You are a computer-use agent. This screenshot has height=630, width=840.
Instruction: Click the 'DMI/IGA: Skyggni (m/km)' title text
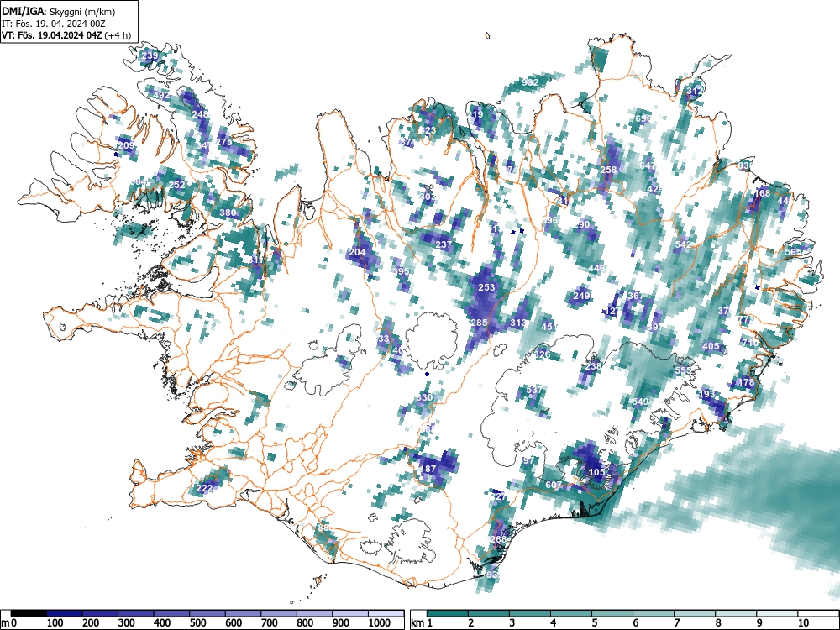point(59,11)
